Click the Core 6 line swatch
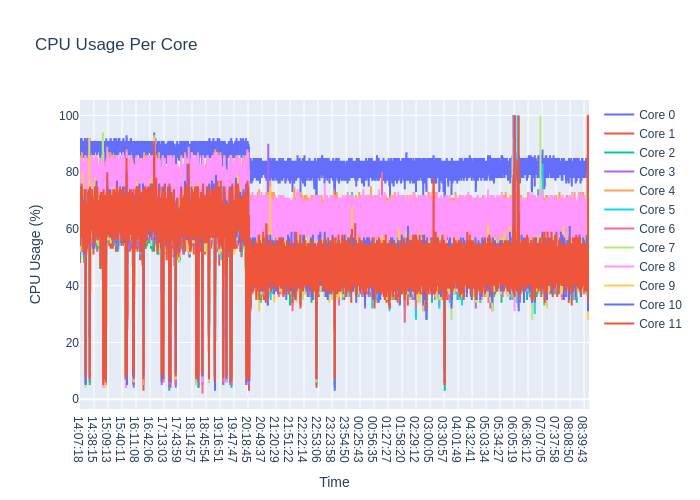 [619, 229]
